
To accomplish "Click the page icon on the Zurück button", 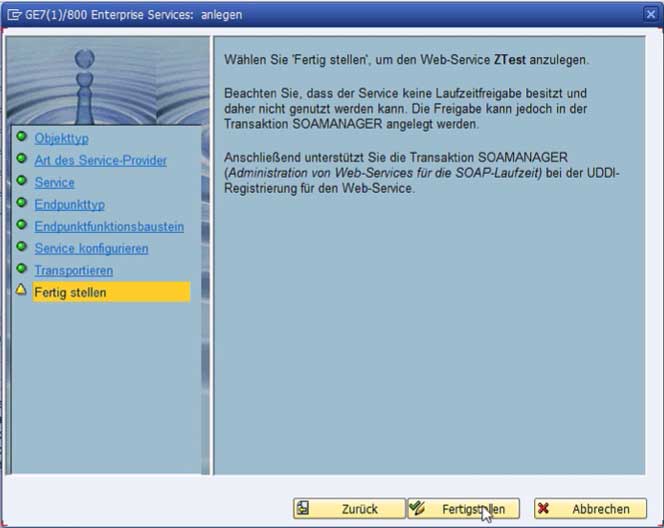I will (x=302, y=508).
